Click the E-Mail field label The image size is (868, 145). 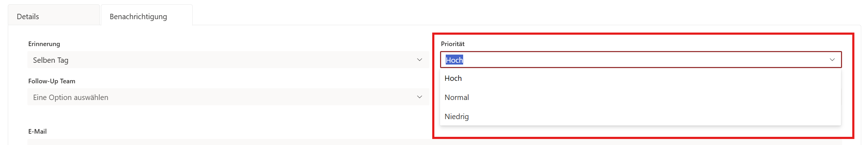point(37,132)
